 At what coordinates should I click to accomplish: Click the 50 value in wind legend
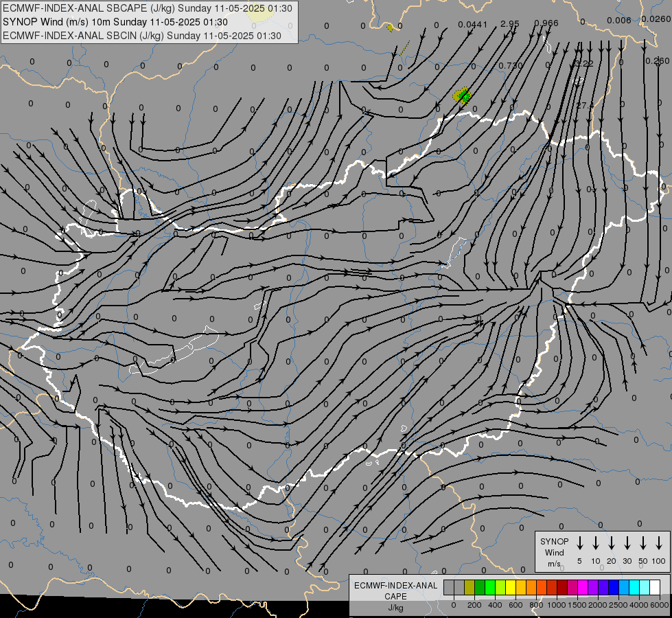click(x=643, y=561)
